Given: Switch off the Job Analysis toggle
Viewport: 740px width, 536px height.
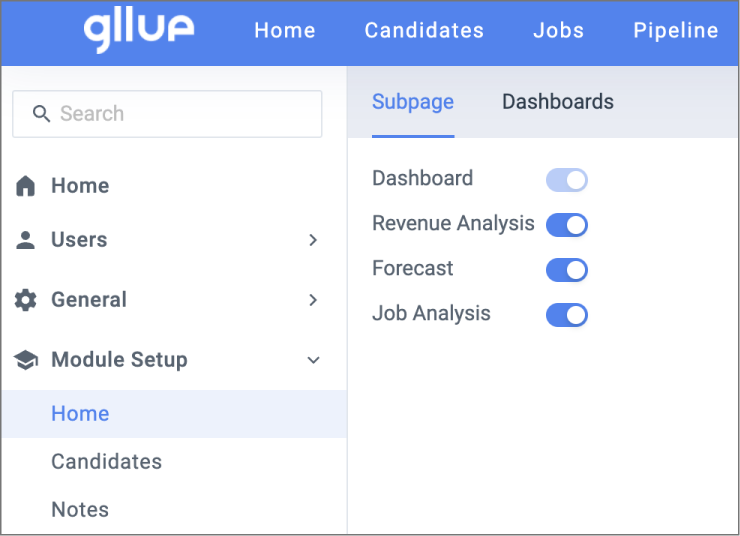Looking at the screenshot, I should [x=567, y=315].
